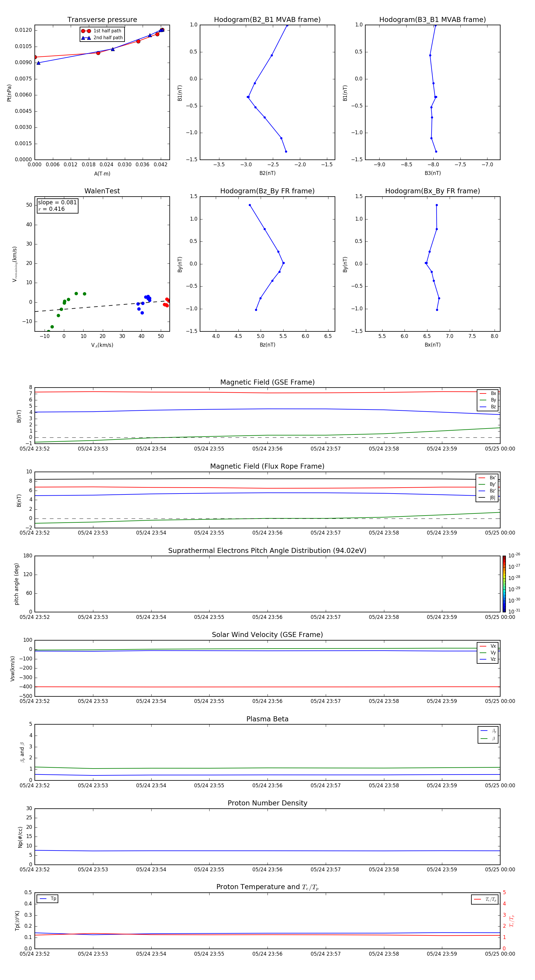Click the pitch angle colorbar
The width and height of the screenshot is (535, 980).
point(504,584)
